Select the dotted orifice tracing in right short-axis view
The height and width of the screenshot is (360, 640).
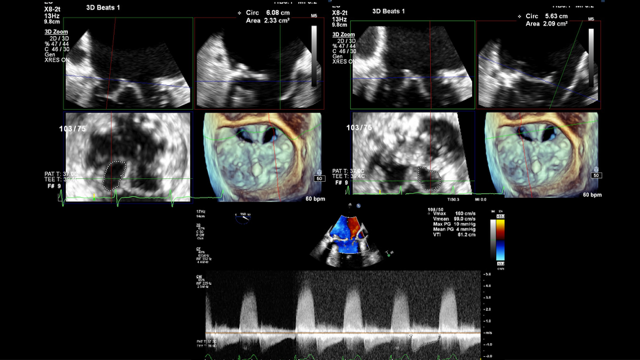tap(430, 179)
